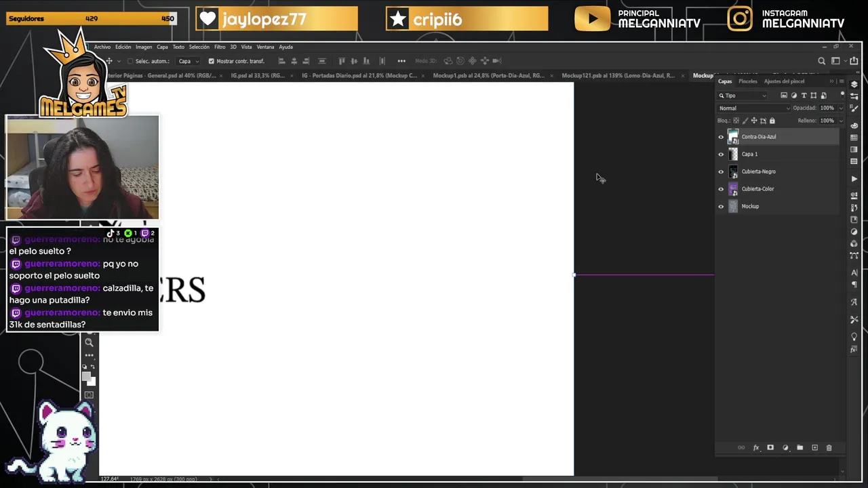Switch to the IG.psd document tab

click(x=258, y=75)
